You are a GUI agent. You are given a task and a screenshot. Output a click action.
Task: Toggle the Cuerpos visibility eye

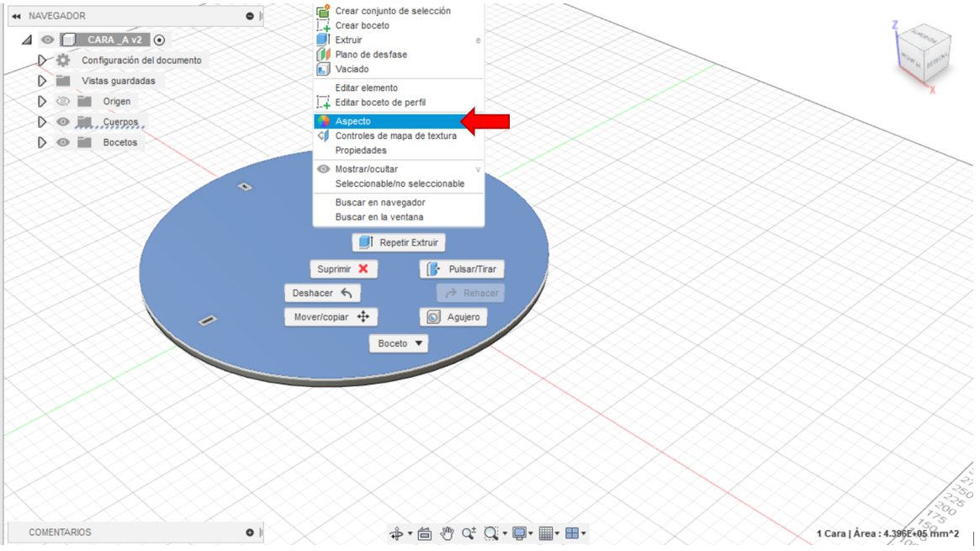pos(62,122)
